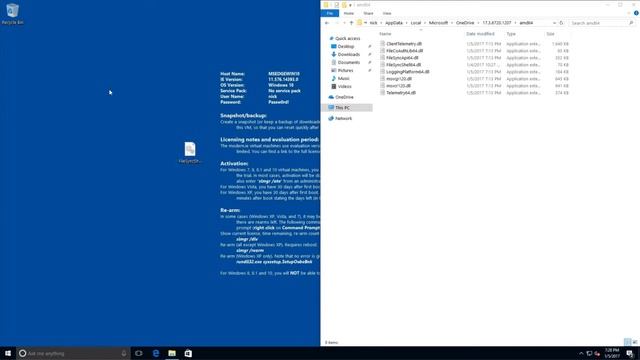
Task: Sort by the Type column header
Action: [511, 34]
